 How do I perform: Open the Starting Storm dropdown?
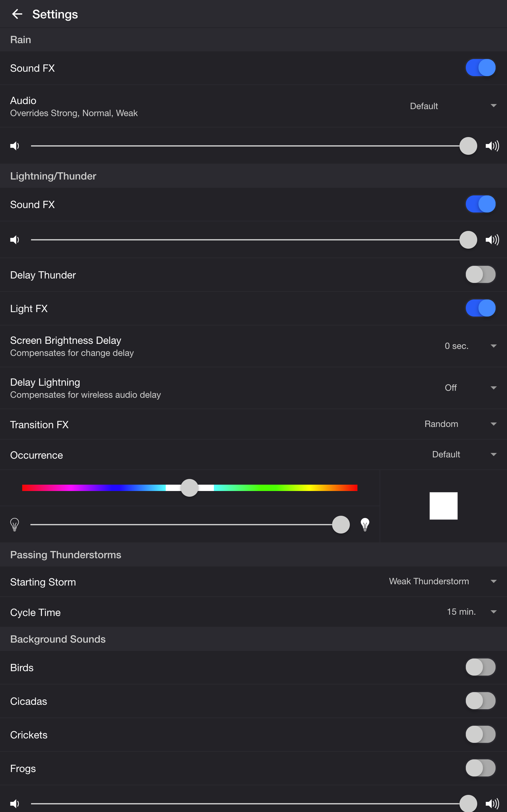(x=443, y=581)
